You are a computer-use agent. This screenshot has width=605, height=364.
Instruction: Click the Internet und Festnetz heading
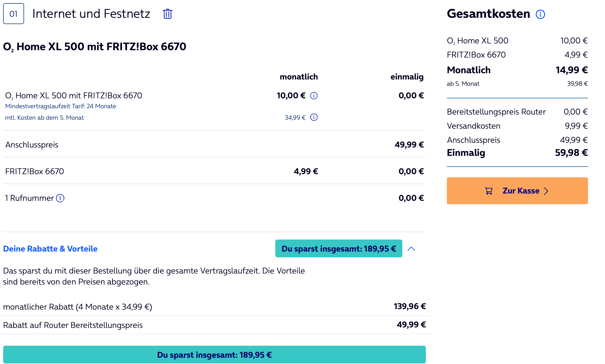click(x=91, y=14)
